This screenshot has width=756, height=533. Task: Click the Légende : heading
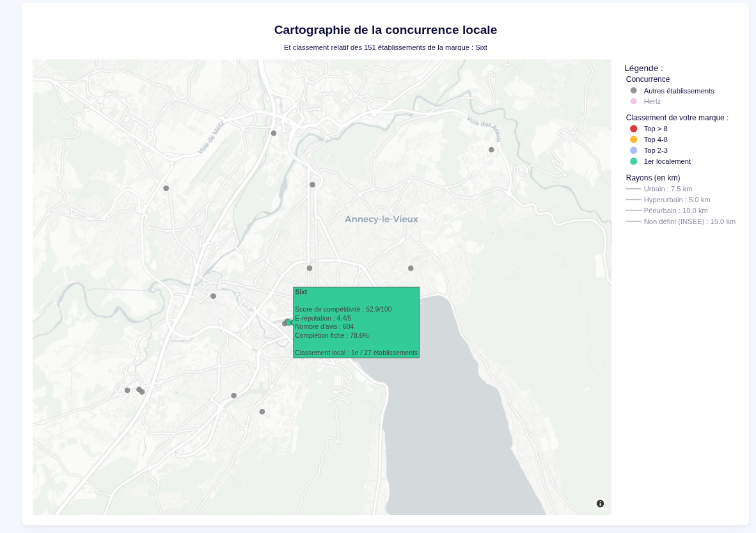[643, 68]
